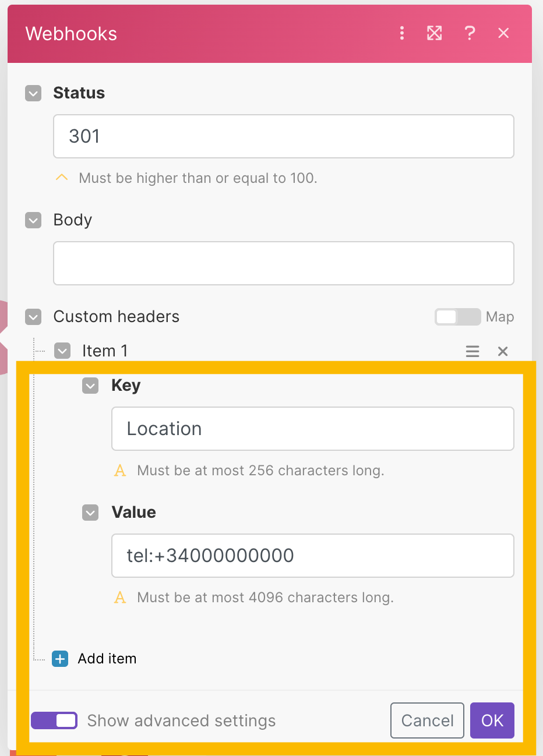Collapse the Key field chevron
The width and height of the screenshot is (543, 756).
90,386
